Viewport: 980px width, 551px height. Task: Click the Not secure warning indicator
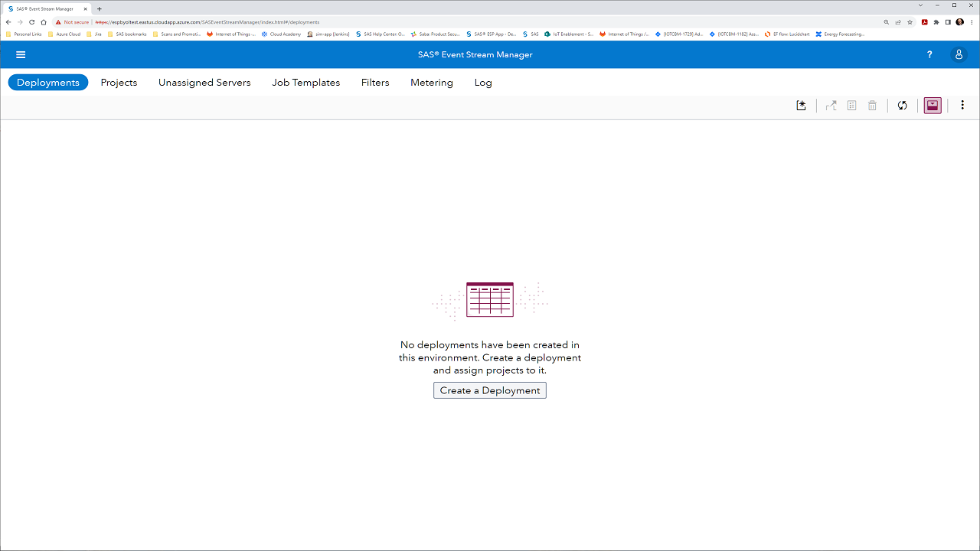(73, 22)
